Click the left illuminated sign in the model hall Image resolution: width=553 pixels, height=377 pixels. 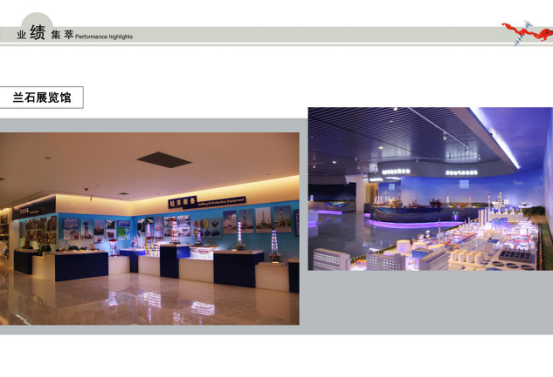396,172
